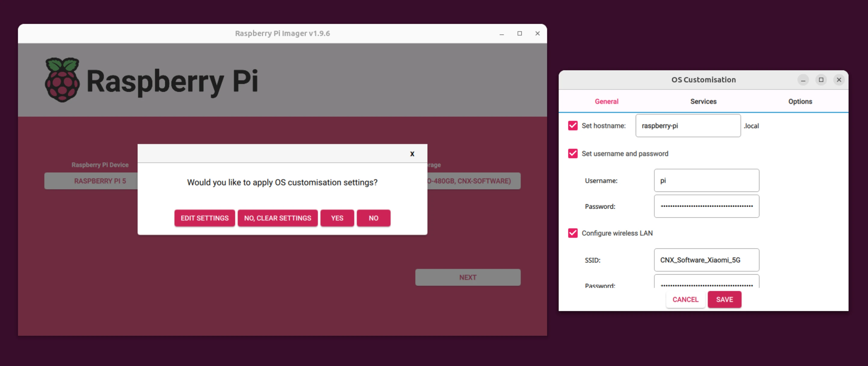Click the SSID field with CNX_Software_Xiaomi_5G
The image size is (868, 366).
(706, 260)
